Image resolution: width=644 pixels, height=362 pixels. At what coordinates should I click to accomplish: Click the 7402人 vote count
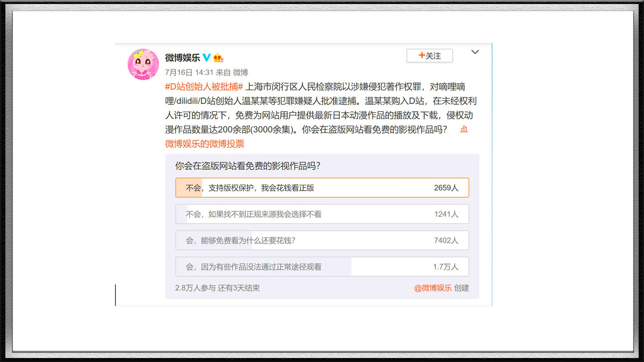click(446, 240)
